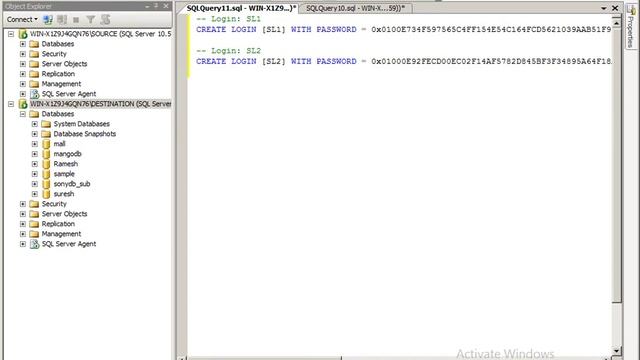Viewport: 640px width, 360px height.
Task: Expand Security under SOURCE server
Action: click(23, 54)
